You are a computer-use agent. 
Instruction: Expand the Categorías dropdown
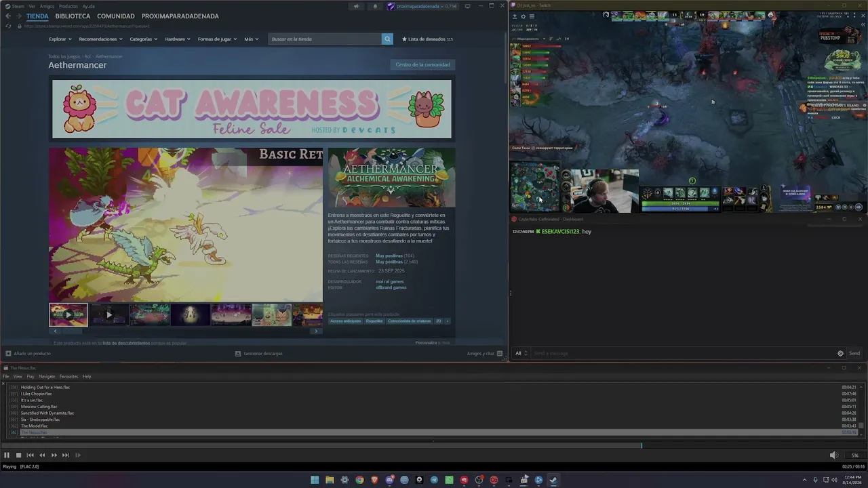click(x=144, y=39)
